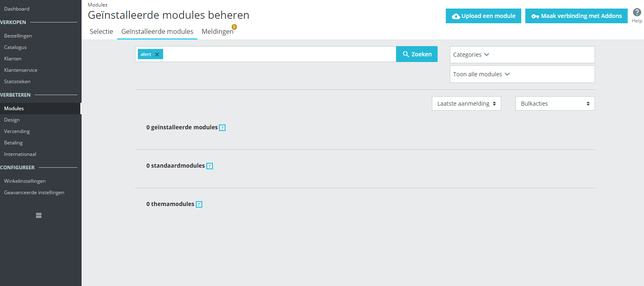Expand the Categories dropdown
Viewport: 644px width, 286px height.
[x=522, y=55]
